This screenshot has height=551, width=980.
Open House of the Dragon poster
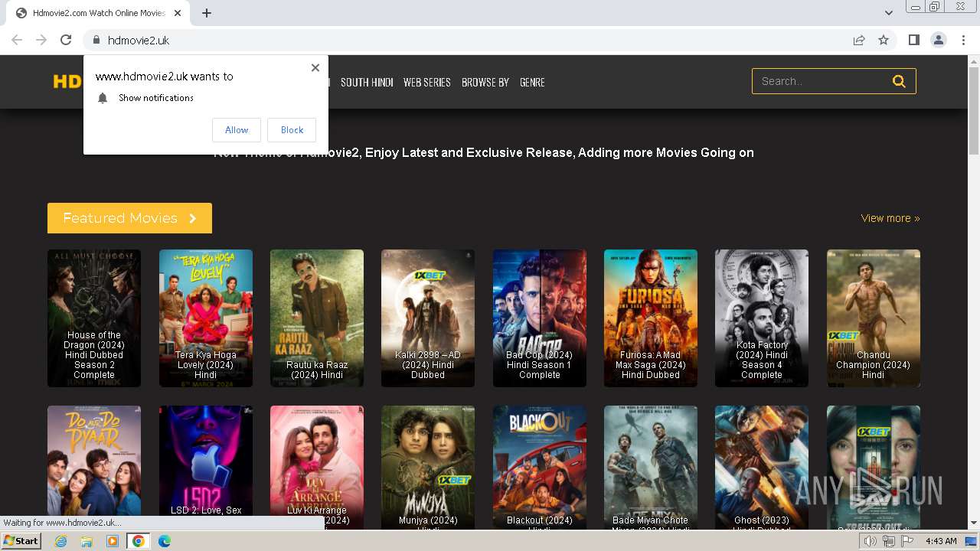coord(94,318)
